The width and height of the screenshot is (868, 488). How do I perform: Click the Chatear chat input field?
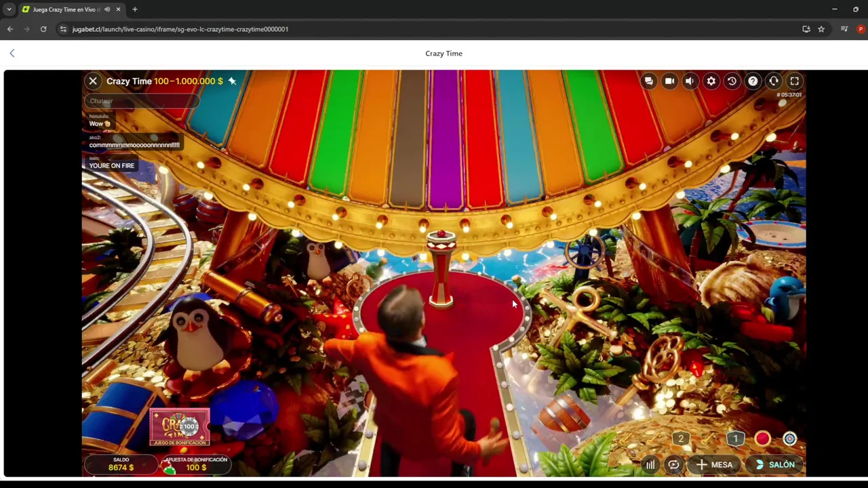142,101
